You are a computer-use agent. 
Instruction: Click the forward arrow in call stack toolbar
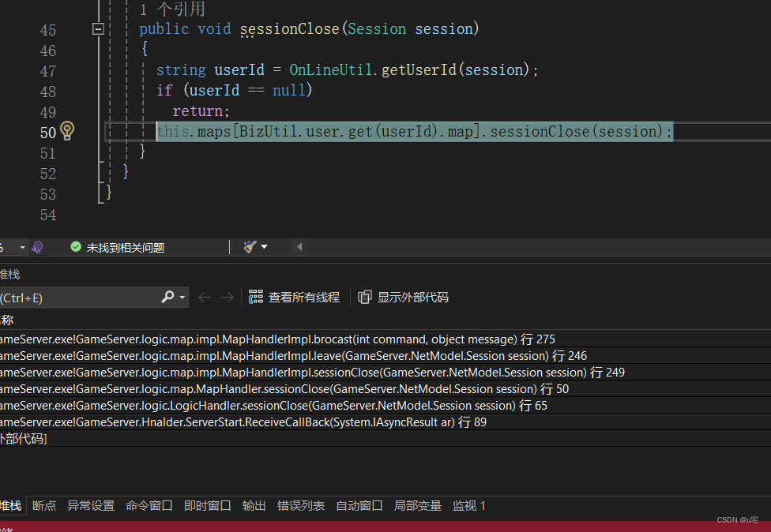point(227,298)
